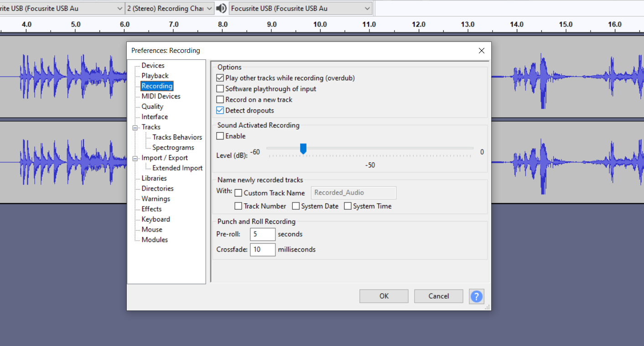Select Import / Export preferences category
This screenshot has height=346, width=644.
(x=165, y=158)
